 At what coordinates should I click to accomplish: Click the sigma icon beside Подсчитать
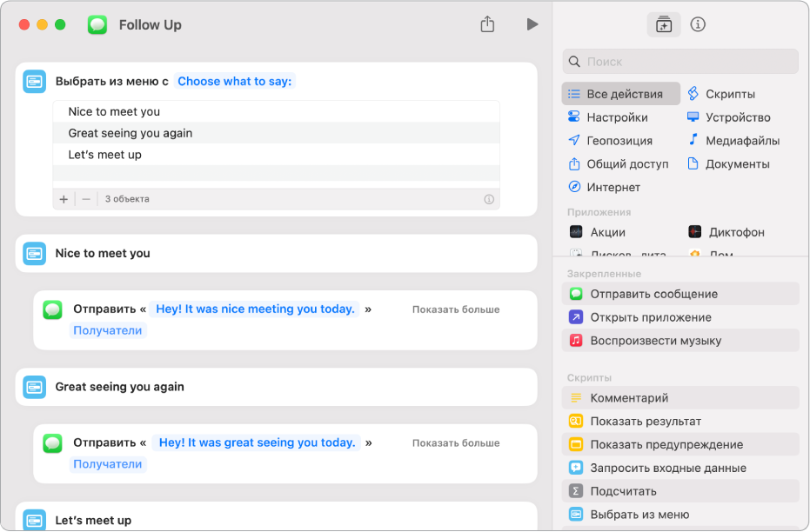575,491
